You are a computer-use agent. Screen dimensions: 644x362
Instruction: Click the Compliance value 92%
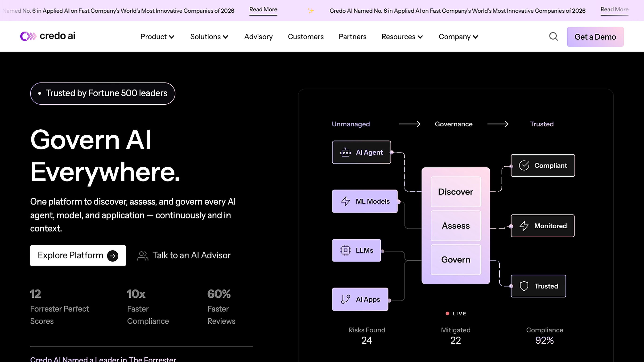point(545,340)
